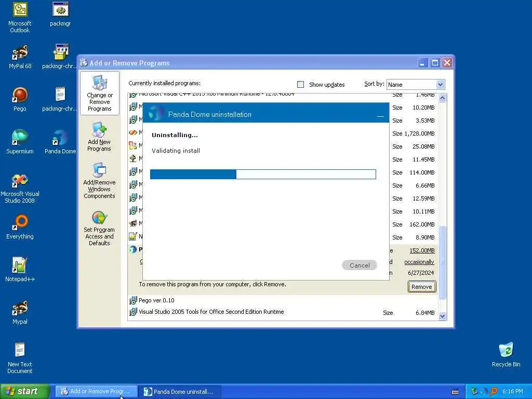
Task: Select the New Text Document file icon
Action: click(x=20, y=358)
